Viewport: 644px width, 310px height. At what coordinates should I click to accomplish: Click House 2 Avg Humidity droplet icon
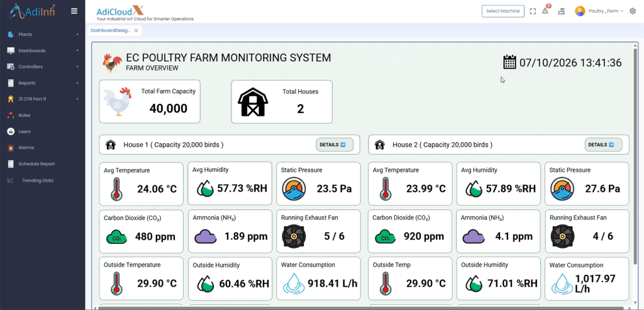(474, 189)
